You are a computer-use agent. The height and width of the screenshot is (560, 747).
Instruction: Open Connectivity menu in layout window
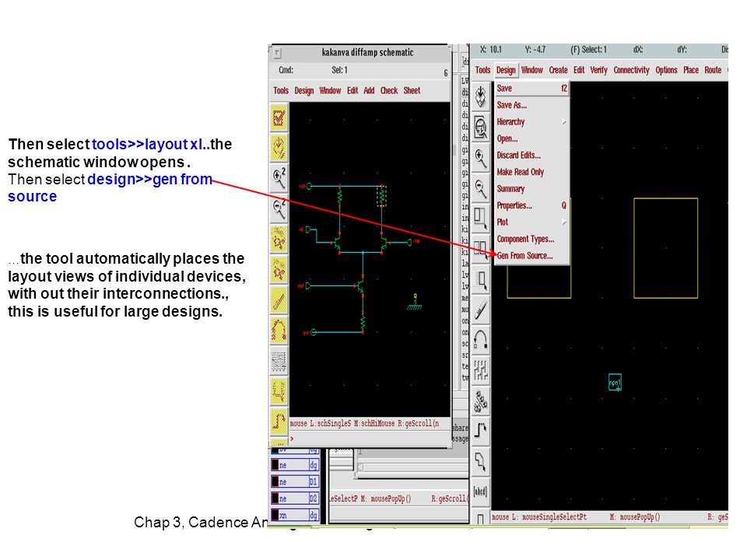coord(631,70)
